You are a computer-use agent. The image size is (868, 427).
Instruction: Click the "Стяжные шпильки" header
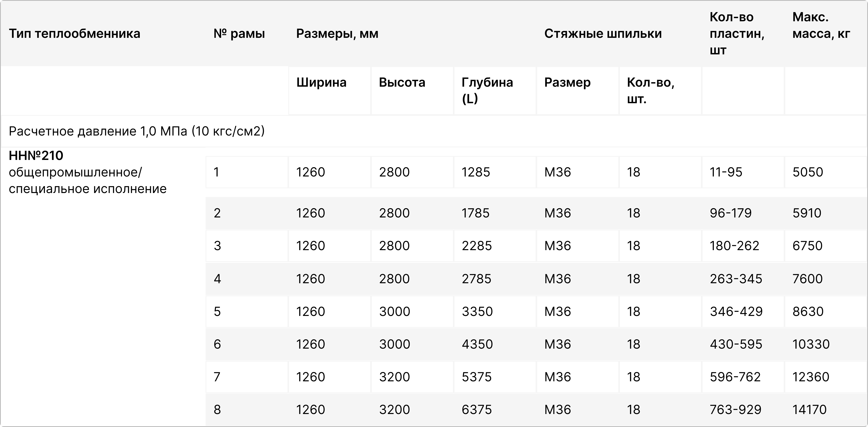coord(603,34)
